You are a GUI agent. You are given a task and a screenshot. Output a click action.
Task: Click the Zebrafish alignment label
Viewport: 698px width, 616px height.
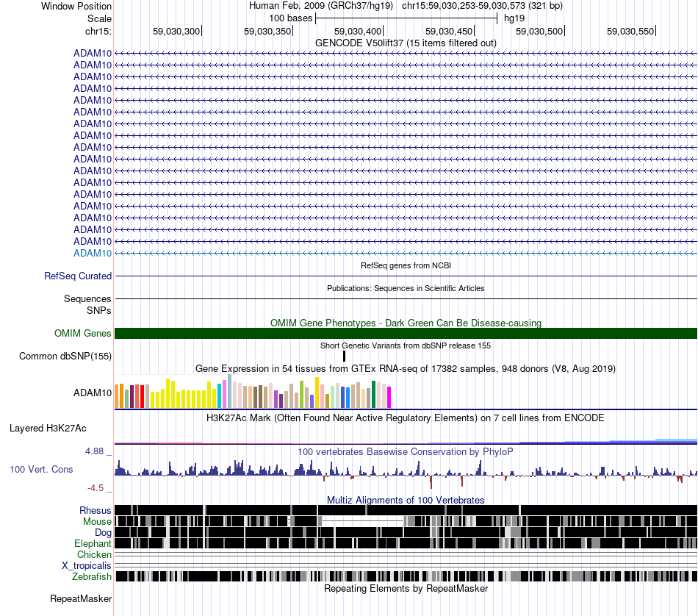click(x=92, y=577)
